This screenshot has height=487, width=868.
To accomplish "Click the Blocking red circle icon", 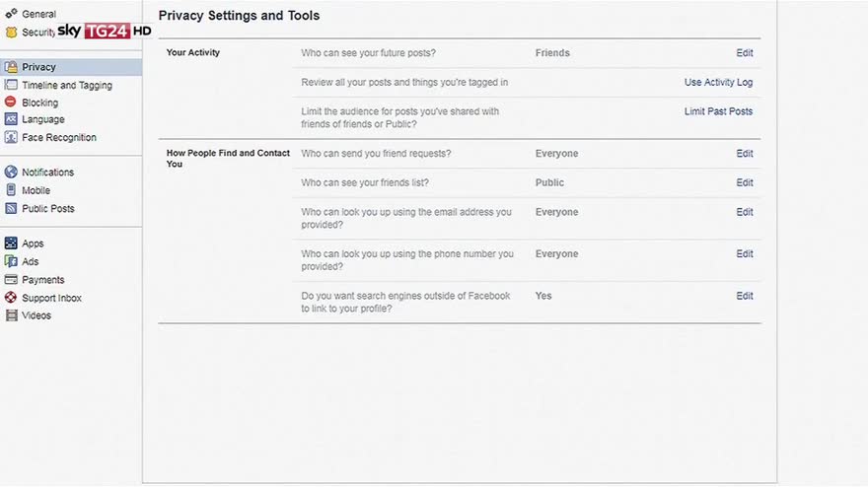I will [11, 102].
